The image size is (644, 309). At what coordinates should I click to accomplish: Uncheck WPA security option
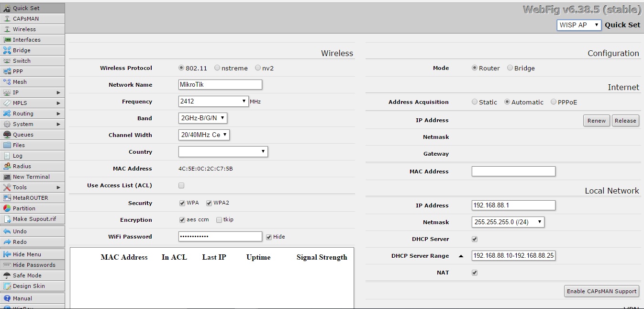coord(182,202)
